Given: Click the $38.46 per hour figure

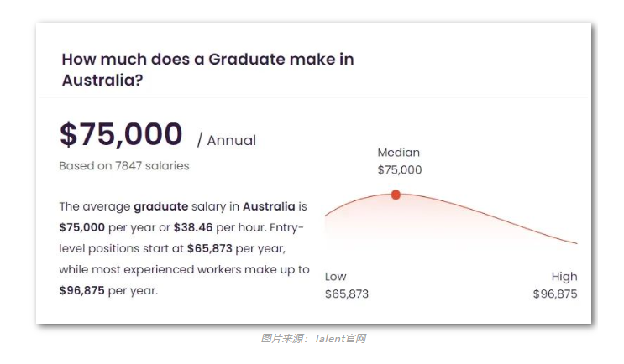Looking at the screenshot, I should coord(193,227).
